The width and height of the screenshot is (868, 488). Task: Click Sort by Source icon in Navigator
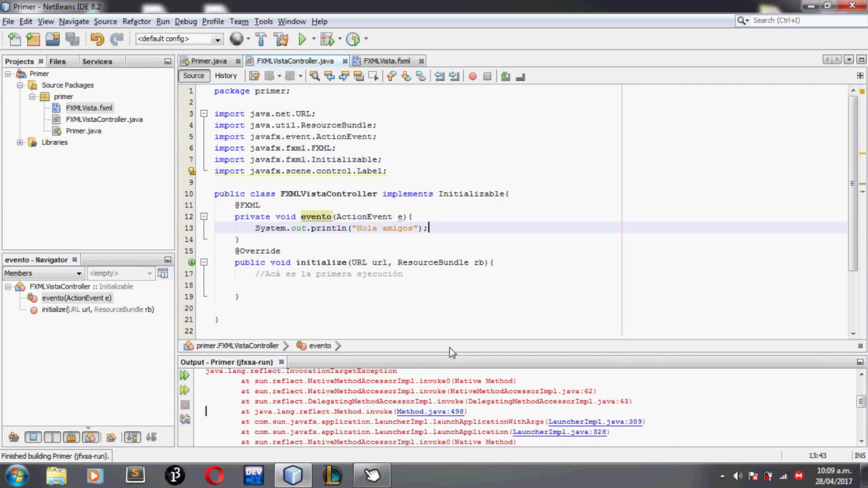point(151,437)
